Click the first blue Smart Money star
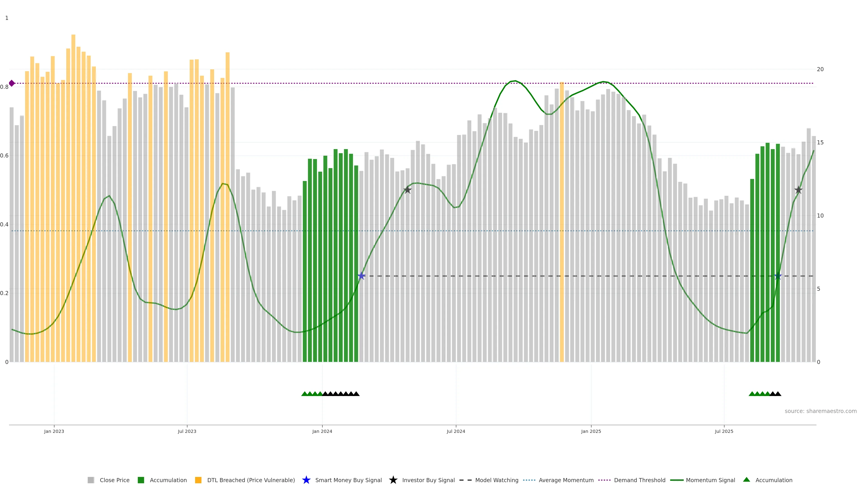 pyautogui.click(x=361, y=276)
